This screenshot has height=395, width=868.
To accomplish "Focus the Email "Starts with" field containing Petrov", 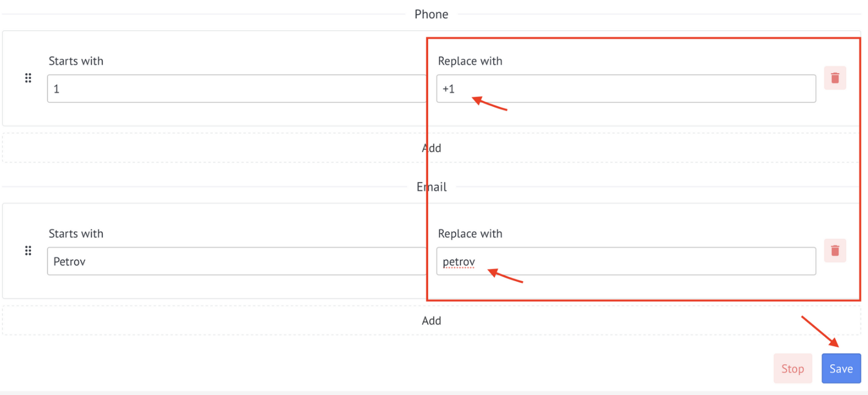I will 237,261.
